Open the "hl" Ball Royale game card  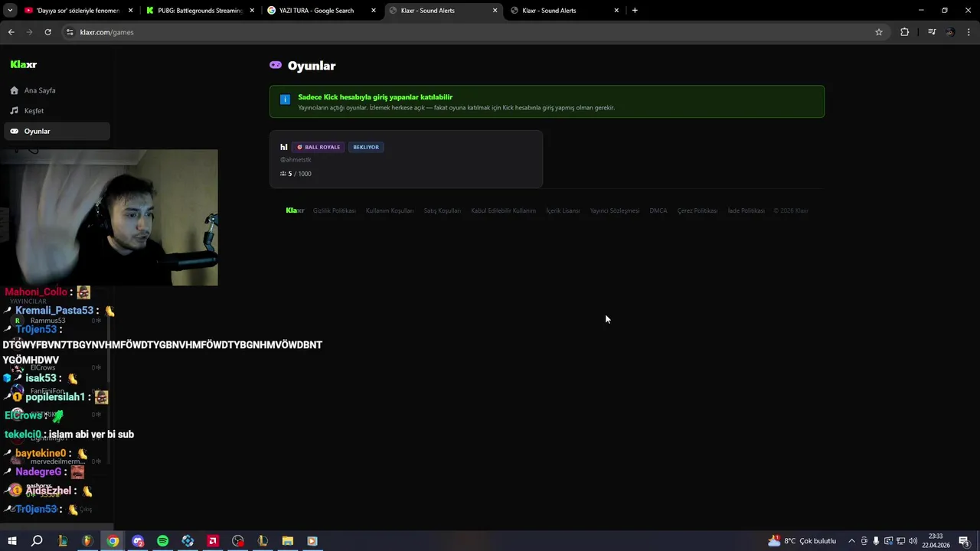click(x=406, y=159)
